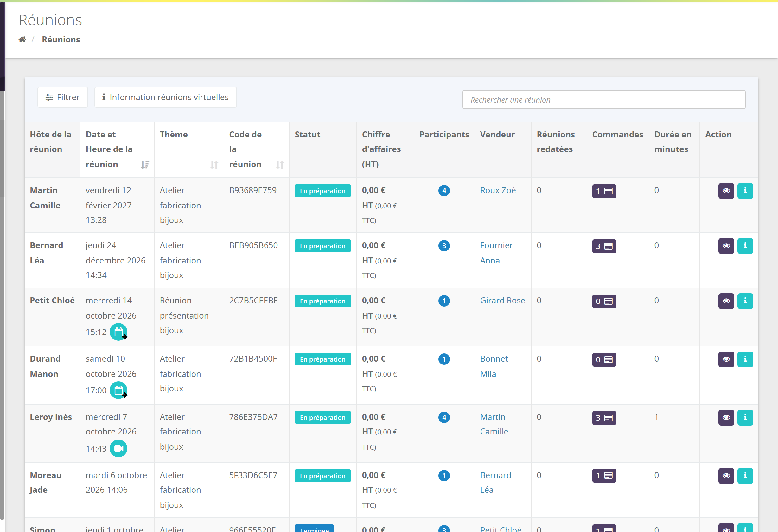Click meeting code 786E375DA7
This screenshot has width=778, height=532.
coord(253,417)
